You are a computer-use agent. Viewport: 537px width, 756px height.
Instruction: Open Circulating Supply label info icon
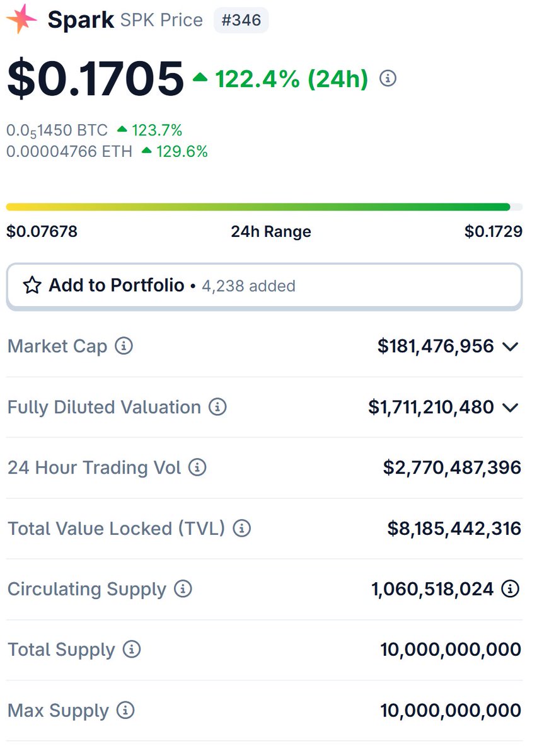(x=183, y=589)
